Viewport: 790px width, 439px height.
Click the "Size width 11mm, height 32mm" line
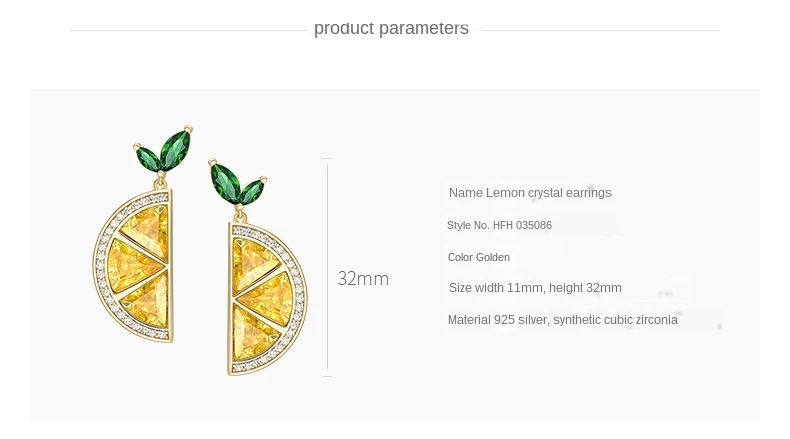pos(535,288)
